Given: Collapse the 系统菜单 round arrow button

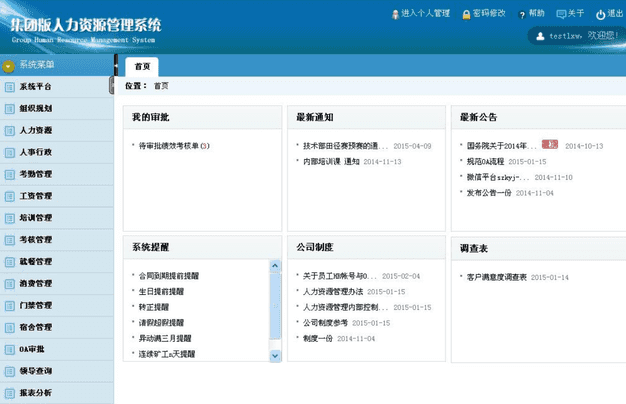Looking at the screenshot, I should 8,66.
